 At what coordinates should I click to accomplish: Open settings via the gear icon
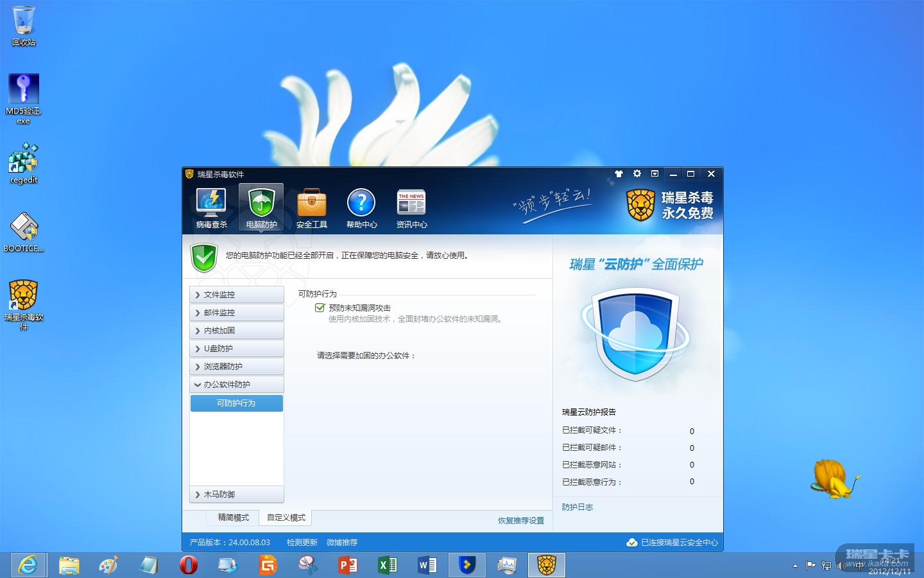(637, 173)
